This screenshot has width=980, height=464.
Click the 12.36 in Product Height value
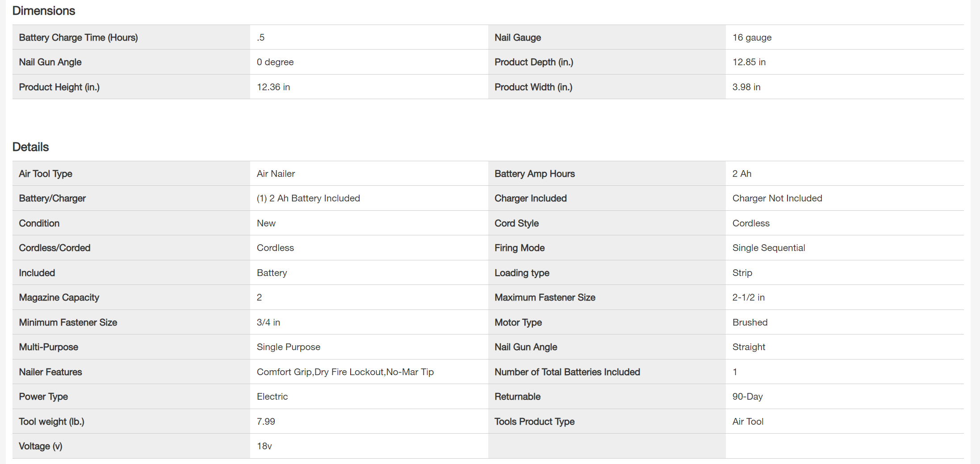tap(273, 87)
